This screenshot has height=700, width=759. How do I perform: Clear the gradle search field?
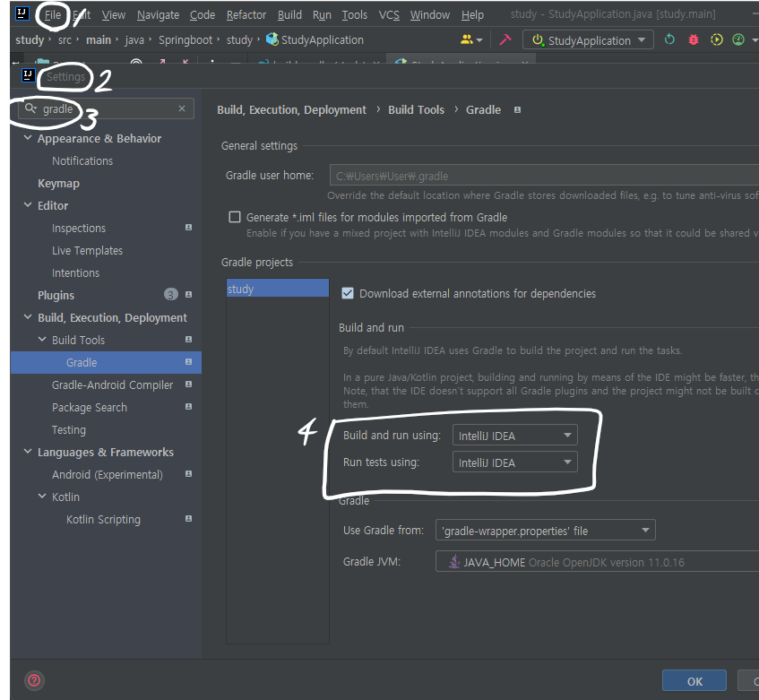pyautogui.click(x=182, y=108)
